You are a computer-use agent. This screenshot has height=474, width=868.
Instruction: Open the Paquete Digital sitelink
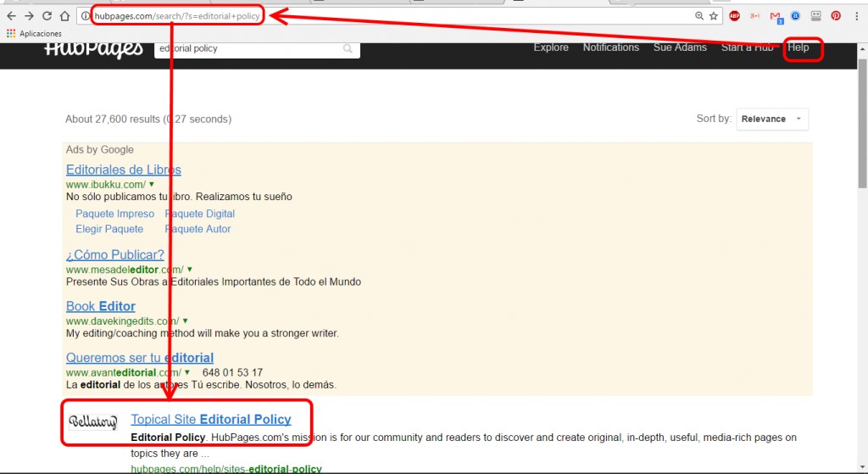pos(200,214)
